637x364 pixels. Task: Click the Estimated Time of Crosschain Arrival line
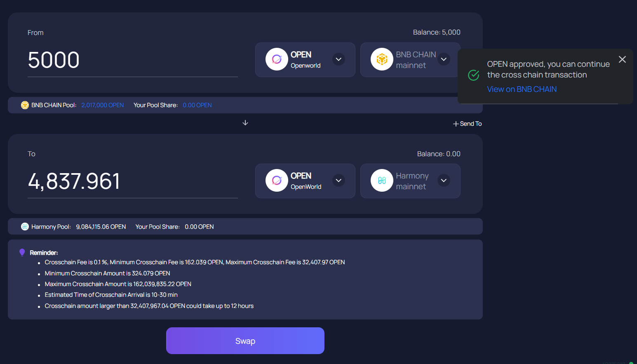111,295
